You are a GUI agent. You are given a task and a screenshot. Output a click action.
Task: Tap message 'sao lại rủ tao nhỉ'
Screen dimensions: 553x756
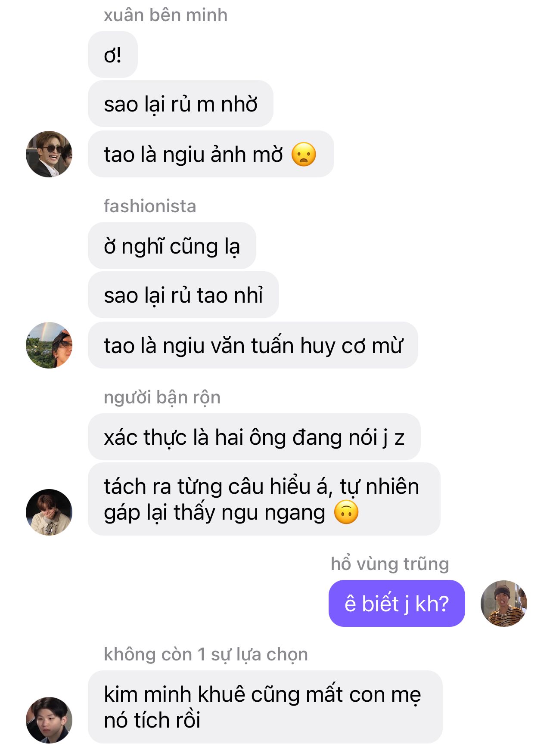[x=183, y=295]
